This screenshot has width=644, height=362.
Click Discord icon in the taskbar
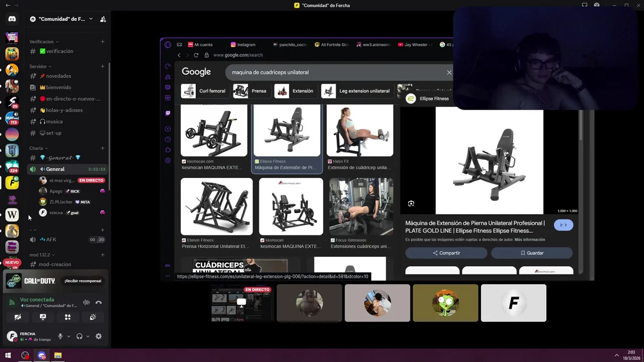pos(42,355)
